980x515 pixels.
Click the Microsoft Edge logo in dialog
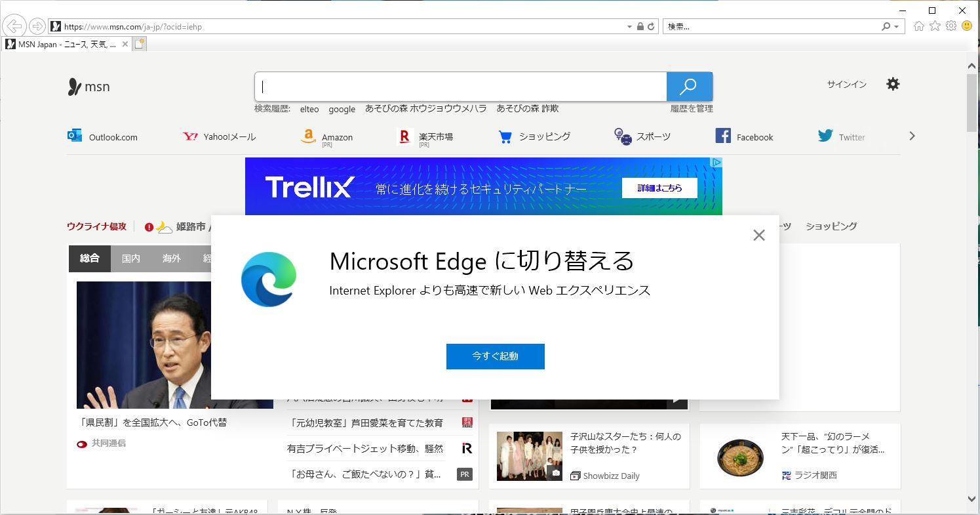click(x=269, y=279)
